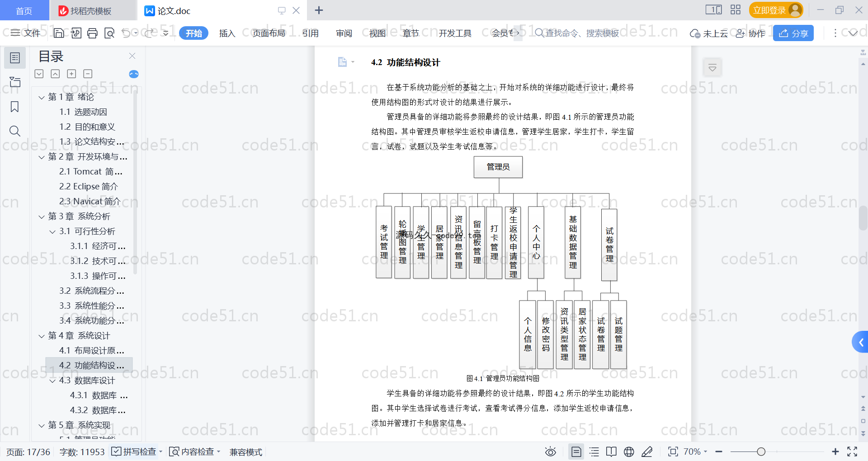This screenshot has height=461, width=868.
Task: Switch to outline view icon
Action: click(594, 452)
